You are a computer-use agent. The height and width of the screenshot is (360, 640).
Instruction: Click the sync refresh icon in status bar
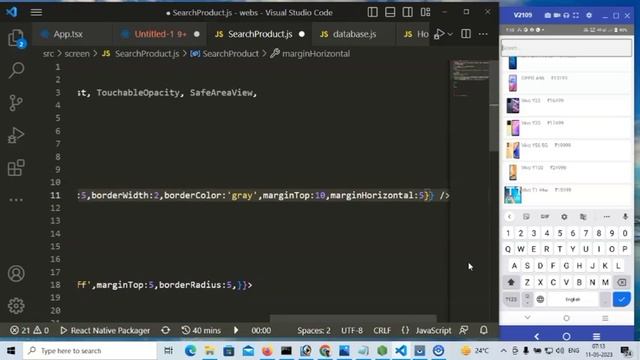pyautogui.click(x=165, y=330)
